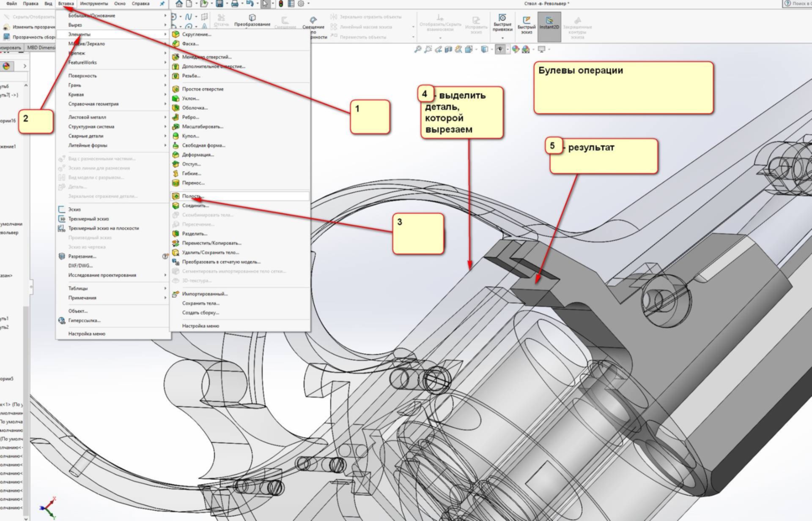Choose Оболочка... menu entry
812x521 pixels.
tap(240, 108)
